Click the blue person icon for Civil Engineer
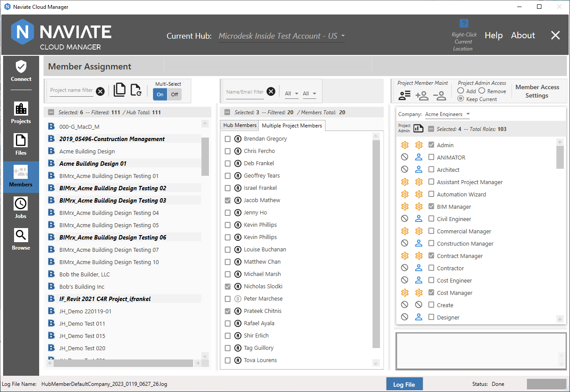Image resolution: width=570 pixels, height=392 pixels. (x=419, y=219)
